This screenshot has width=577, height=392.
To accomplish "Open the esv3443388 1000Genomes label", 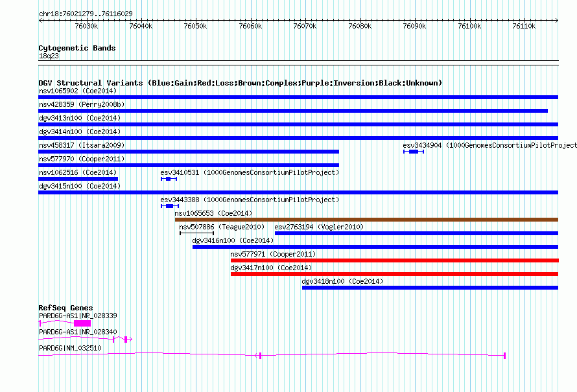I will pyautogui.click(x=250, y=200).
